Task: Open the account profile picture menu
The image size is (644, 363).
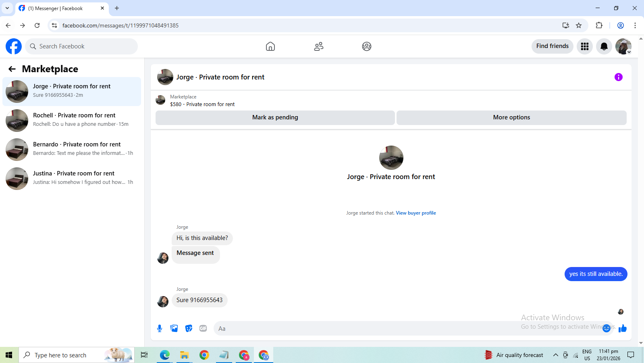Action: (x=623, y=46)
